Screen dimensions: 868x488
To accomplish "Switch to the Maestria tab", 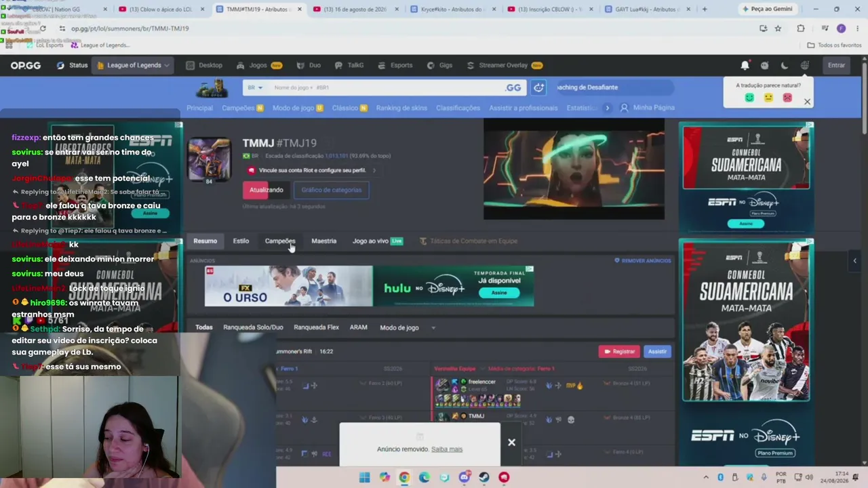I will (x=323, y=241).
